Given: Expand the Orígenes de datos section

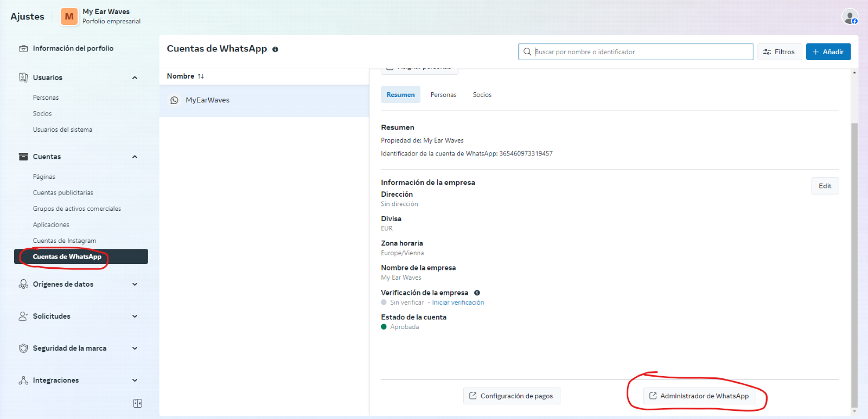Looking at the screenshot, I should (135, 284).
